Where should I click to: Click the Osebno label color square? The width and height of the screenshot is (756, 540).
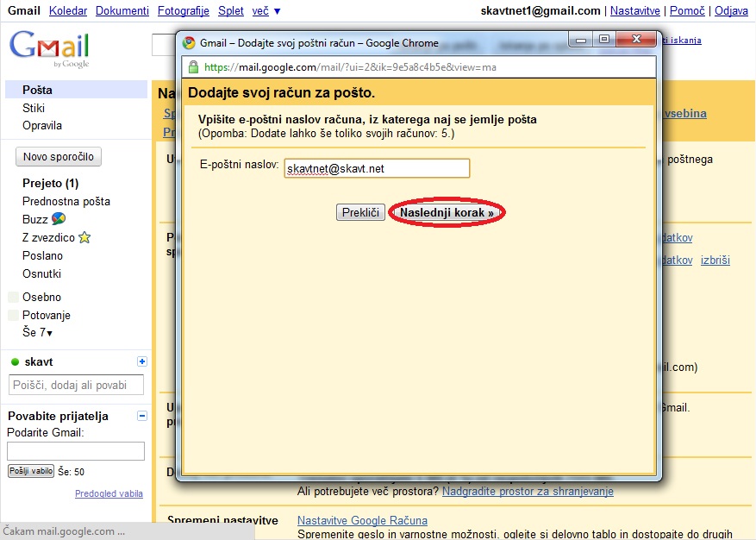point(14,297)
